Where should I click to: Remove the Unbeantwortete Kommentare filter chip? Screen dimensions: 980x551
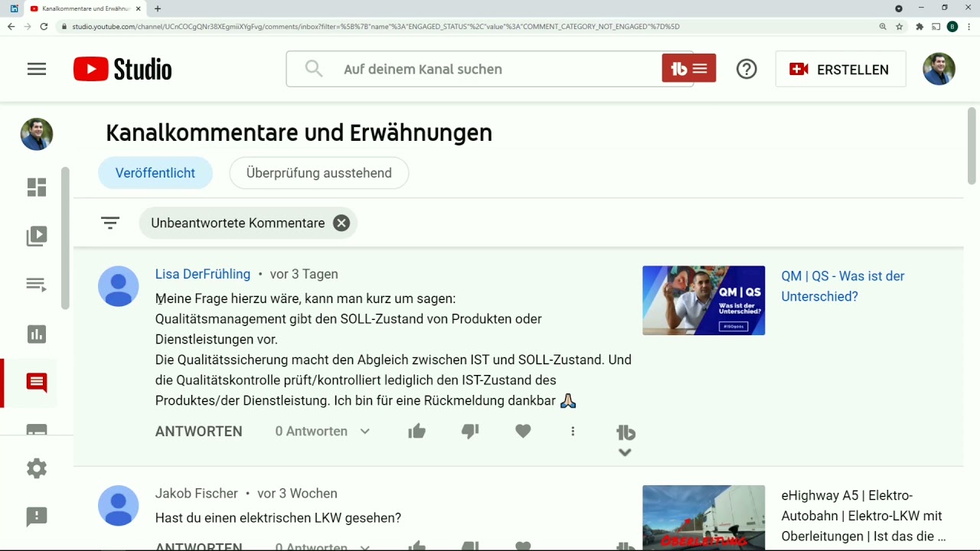(x=341, y=223)
